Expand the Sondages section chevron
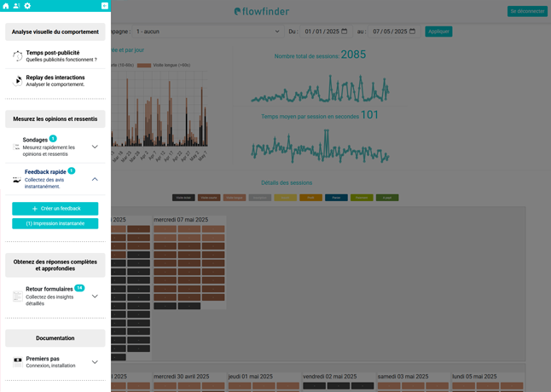This screenshot has height=392, width=551. click(x=95, y=147)
